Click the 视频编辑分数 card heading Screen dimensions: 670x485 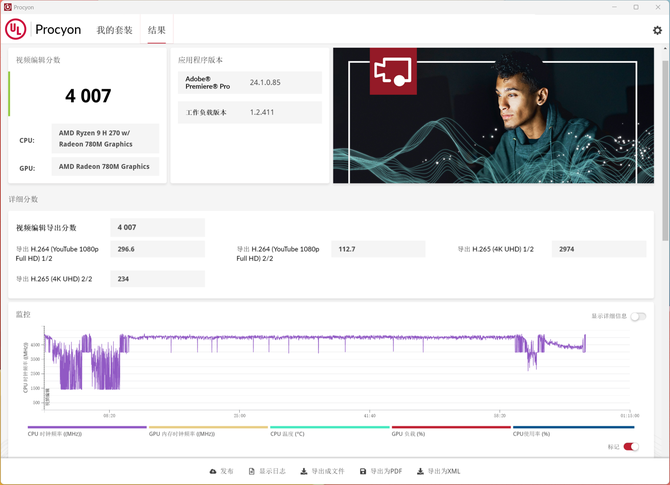pyautogui.click(x=38, y=60)
